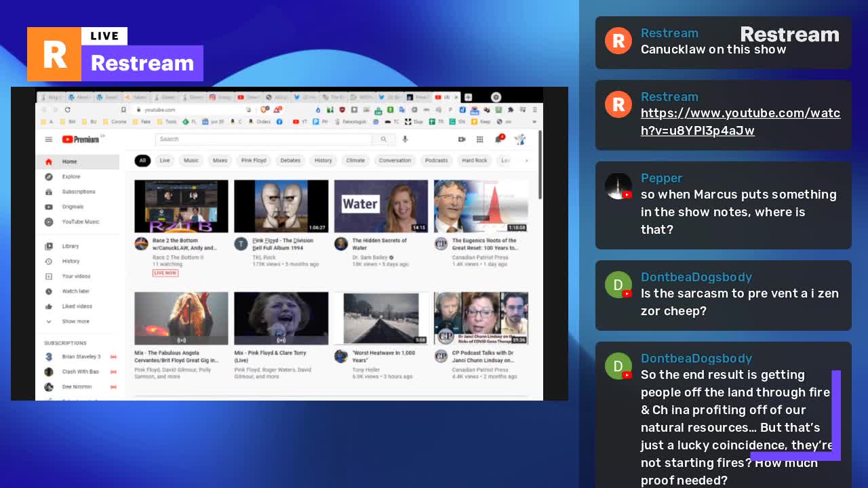
Task: Open the Race 2 the Bottom live thumbnail
Action: 181,206
